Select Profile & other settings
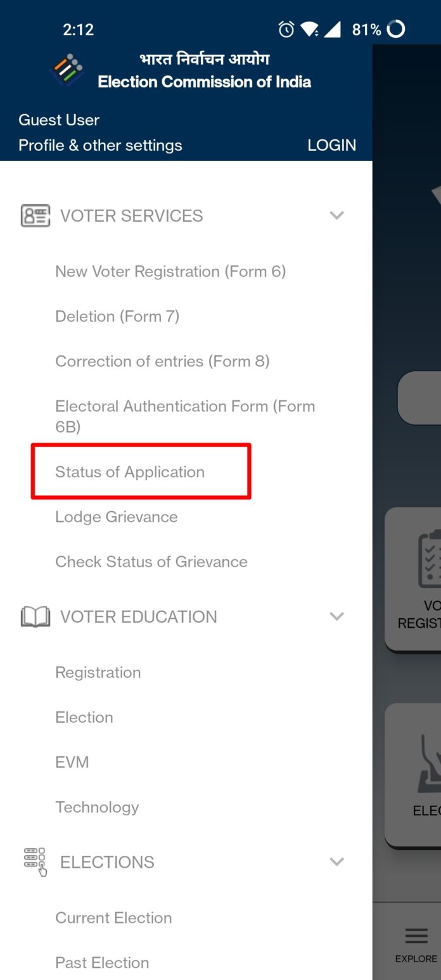Viewport: 441px width, 980px height. (100, 144)
